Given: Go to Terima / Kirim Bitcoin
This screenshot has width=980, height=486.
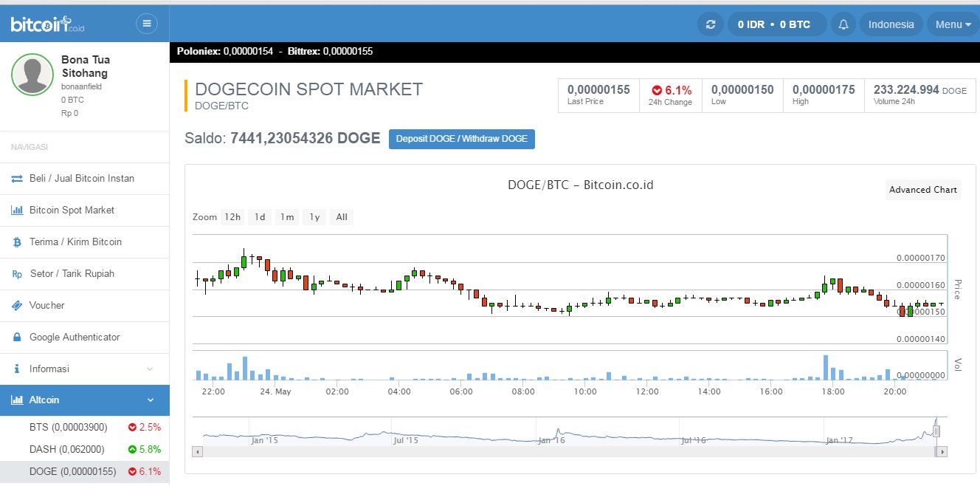Looking at the screenshot, I should [85, 242].
